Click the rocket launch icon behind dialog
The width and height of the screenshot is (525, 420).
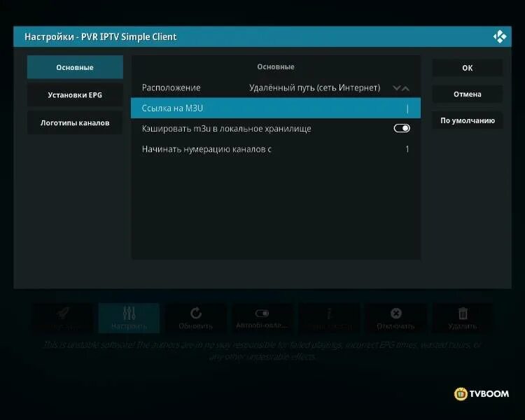pos(62,314)
